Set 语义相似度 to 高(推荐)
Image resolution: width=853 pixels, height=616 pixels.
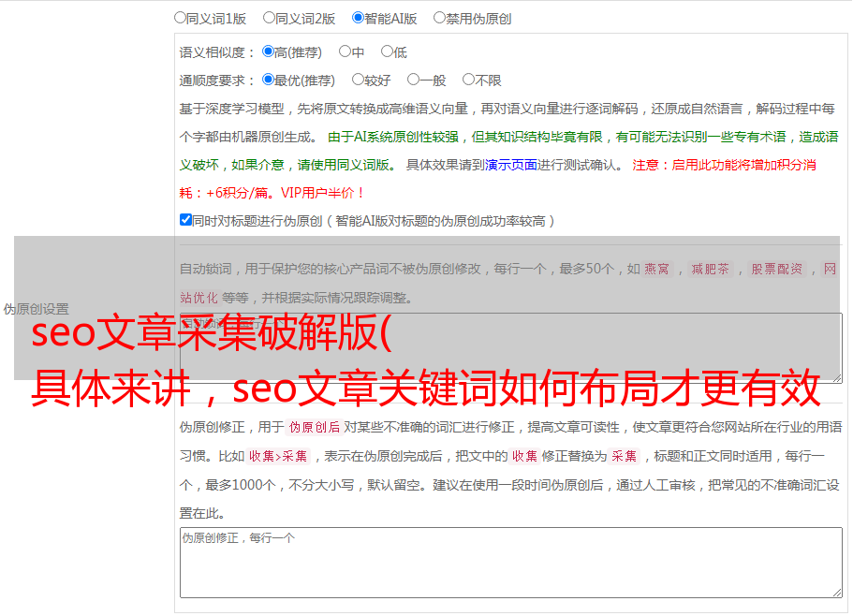(268, 51)
